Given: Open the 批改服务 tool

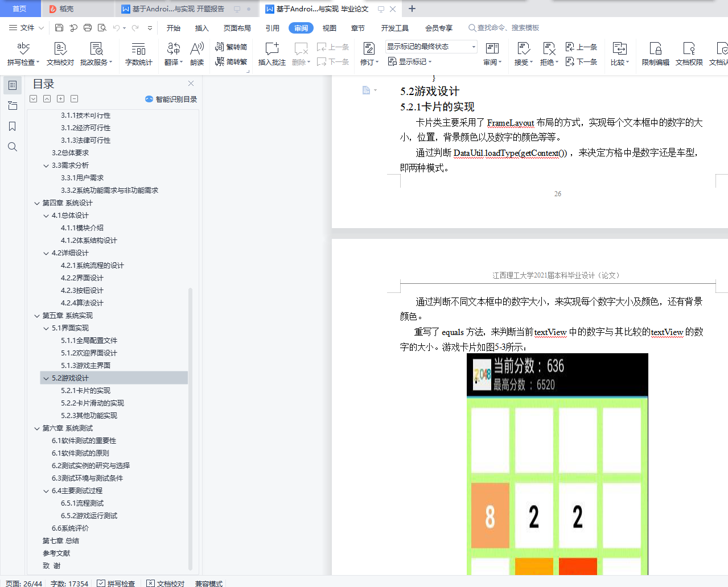Looking at the screenshot, I should [96, 54].
